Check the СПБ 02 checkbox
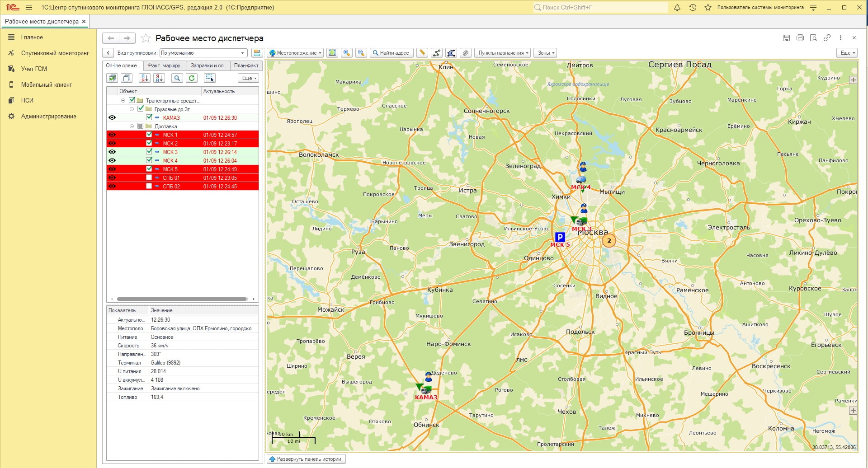The image size is (868, 468). pyautogui.click(x=149, y=186)
